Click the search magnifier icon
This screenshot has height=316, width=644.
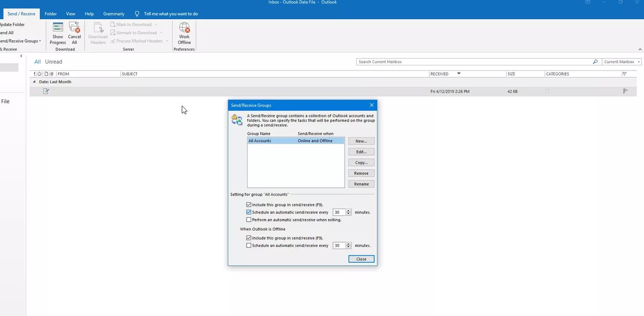(595, 62)
